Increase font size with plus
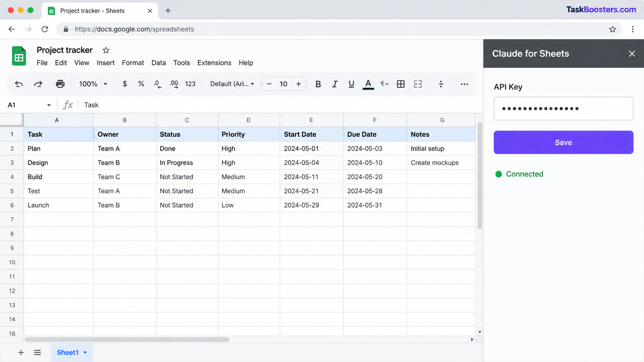Viewport: 644px width, 362px height. [299, 84]
